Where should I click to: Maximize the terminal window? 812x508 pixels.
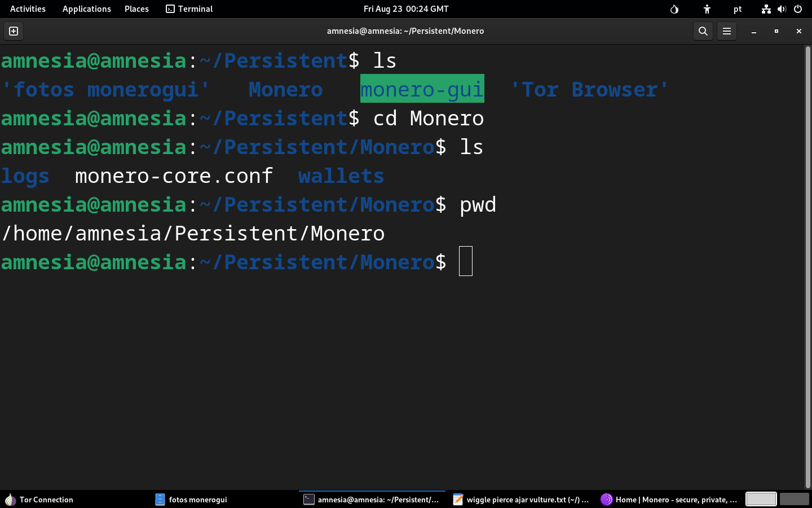pyautogui.click(x=776, y=31)
